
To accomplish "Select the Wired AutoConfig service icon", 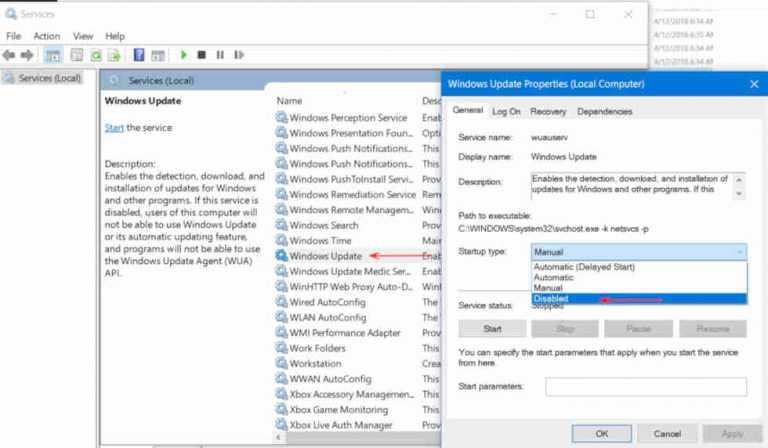I will coord(281,302).
